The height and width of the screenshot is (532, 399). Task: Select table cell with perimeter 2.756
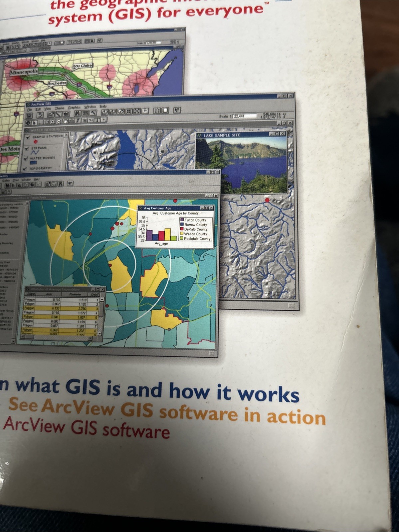[x=74, y=308]
